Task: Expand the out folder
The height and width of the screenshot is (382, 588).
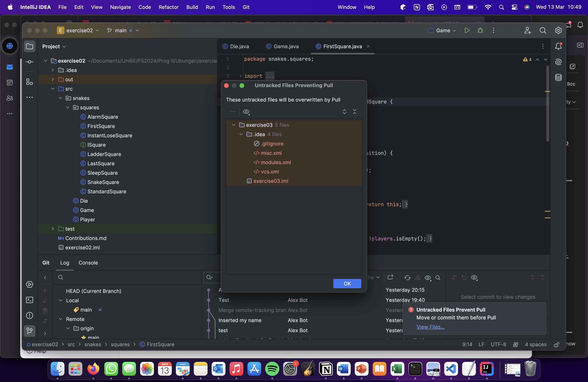Action: click(53, 79)
